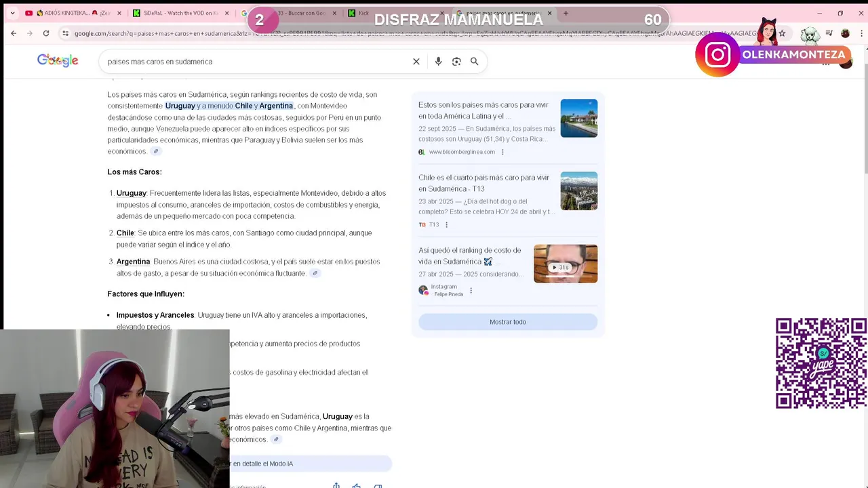Open options menu for Felipe Pineda Instagram result
The image size is (868, 488).
pos(471,291)
